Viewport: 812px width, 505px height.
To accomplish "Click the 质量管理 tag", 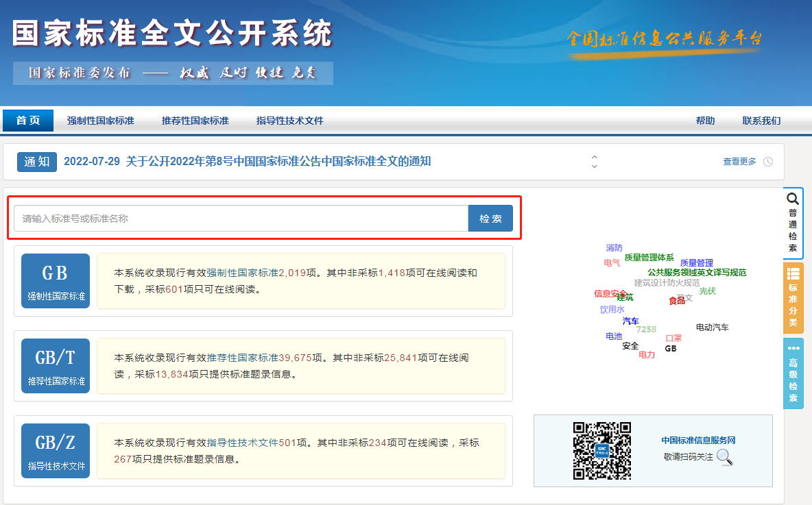I will 697,263.
